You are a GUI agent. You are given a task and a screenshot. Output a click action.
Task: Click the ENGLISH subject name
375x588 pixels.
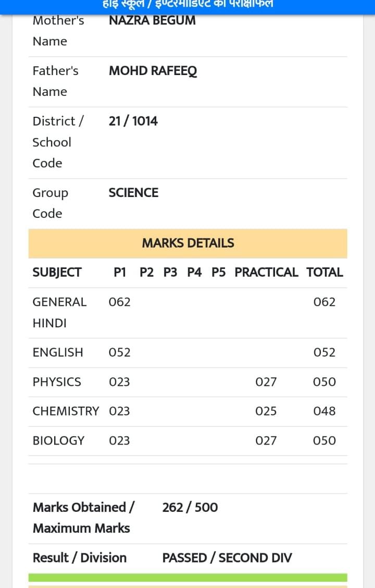coord(58,353)
